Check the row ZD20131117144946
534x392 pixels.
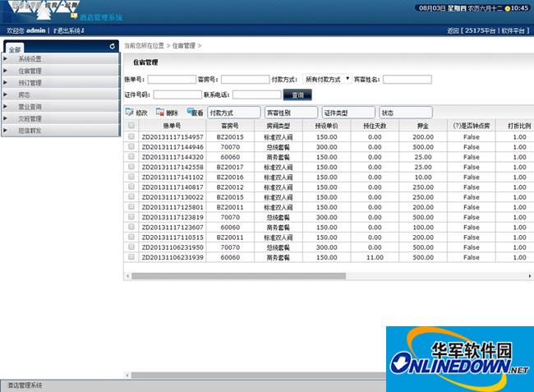click(131, 146)
